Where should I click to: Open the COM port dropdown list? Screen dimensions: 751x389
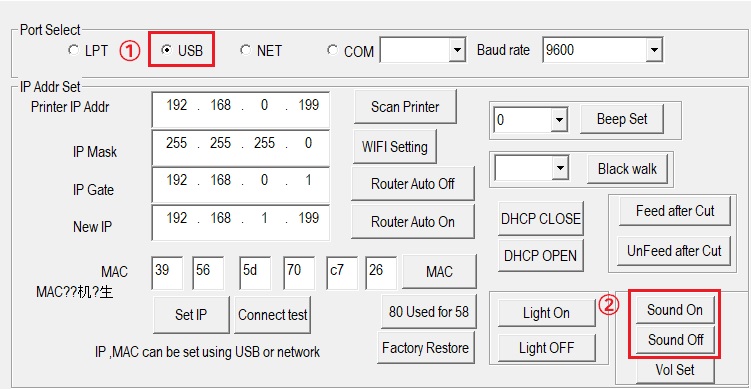(x=457, y=50)
